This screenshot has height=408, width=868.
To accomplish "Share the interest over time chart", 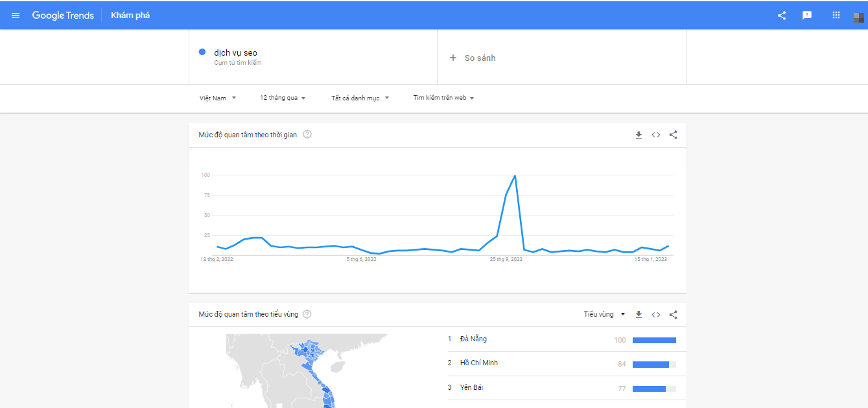I will [x=674, y=135].
